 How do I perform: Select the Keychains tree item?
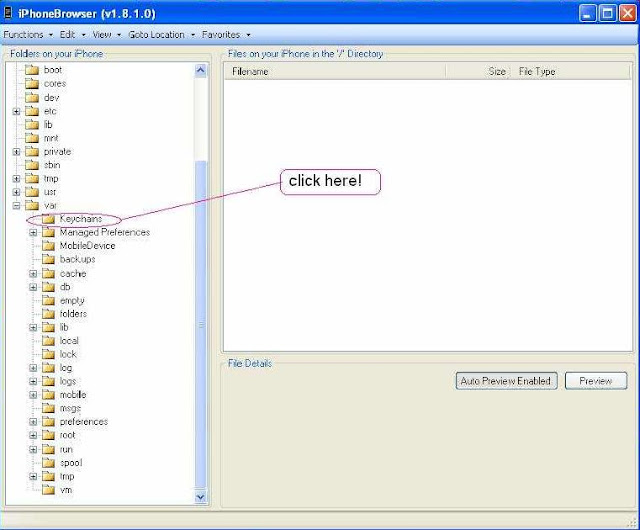point(81,219)
